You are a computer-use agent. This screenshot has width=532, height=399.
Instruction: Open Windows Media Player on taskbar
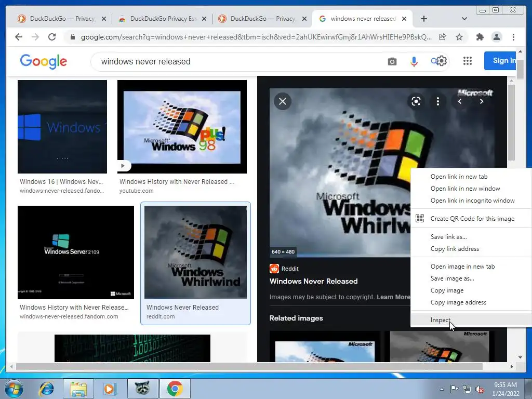pos(110,389)
